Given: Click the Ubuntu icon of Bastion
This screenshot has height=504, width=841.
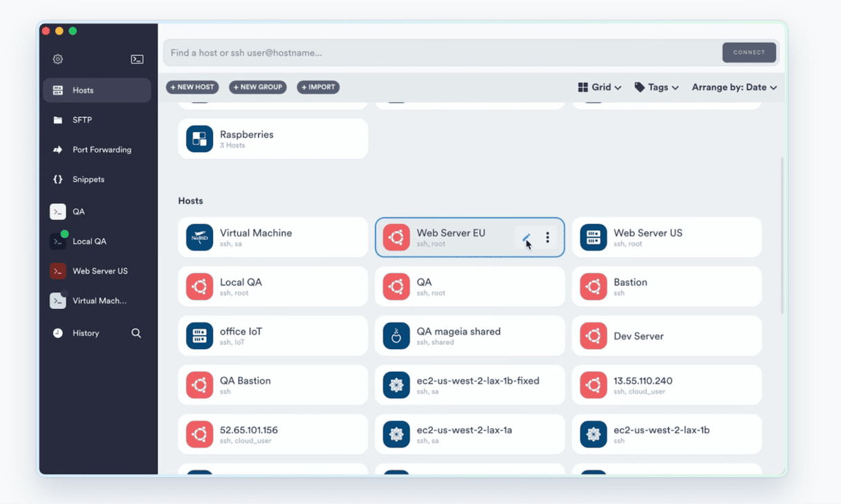Looking at the screenshot, I should [x=593, y=286].
